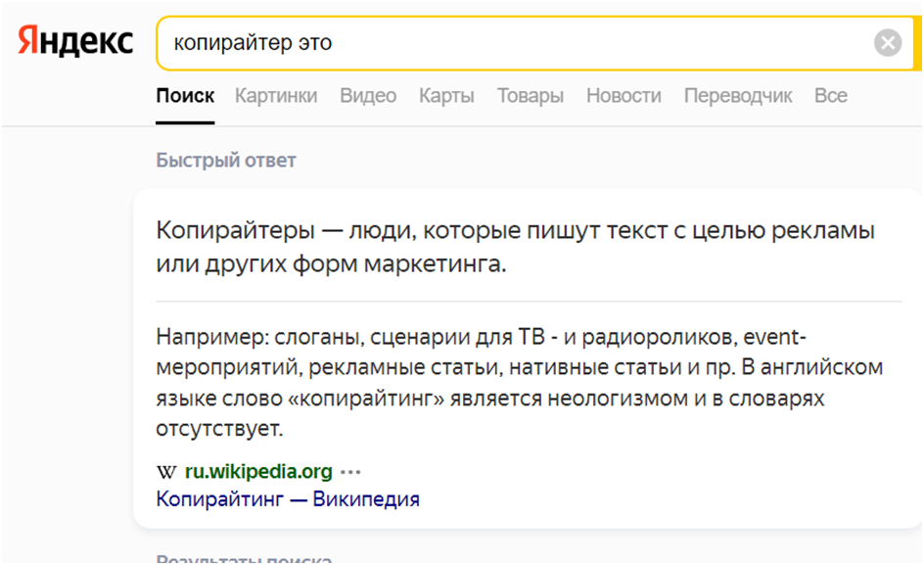The width and height of the screenshot is (924, 565).
Task: Open the Видео tab
Action: click(368, 96)
